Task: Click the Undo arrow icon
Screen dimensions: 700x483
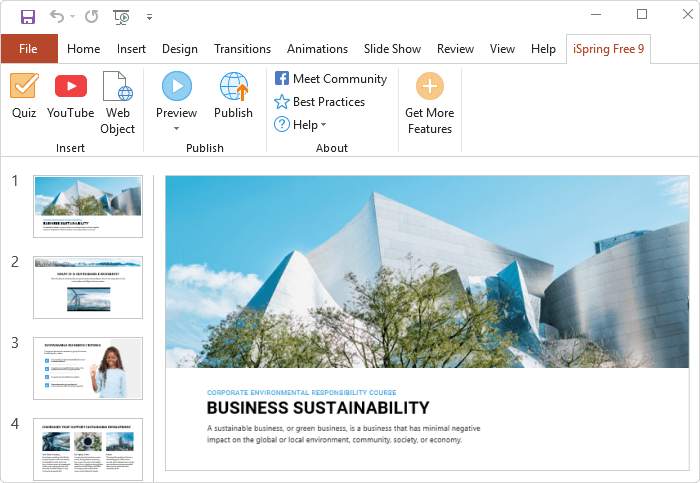Action: pos(57,17)
